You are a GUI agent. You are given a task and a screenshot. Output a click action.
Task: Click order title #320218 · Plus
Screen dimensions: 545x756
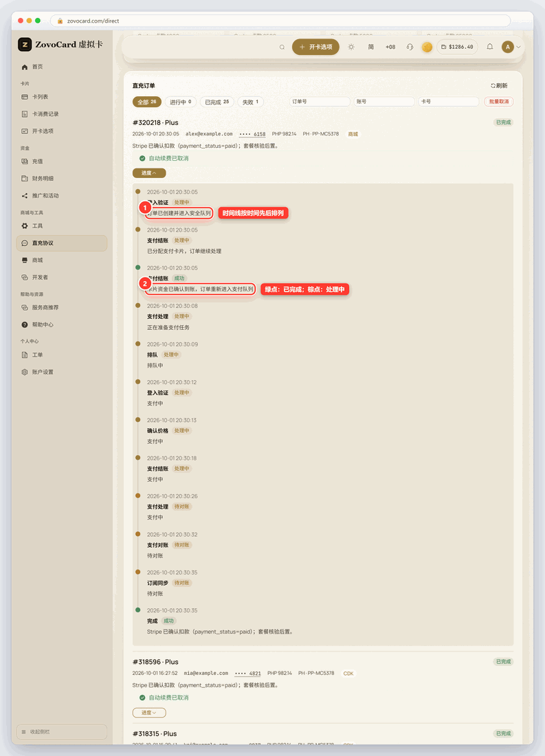[155, 122]
